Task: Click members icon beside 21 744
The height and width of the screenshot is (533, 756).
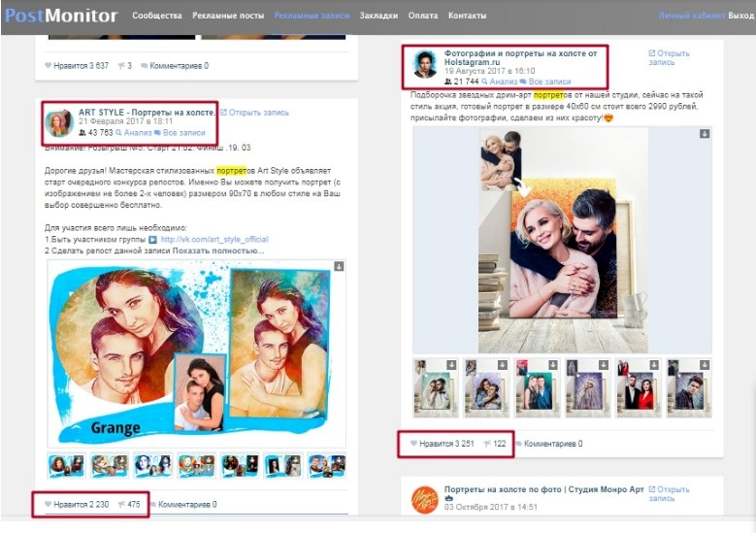Action: tap(448, 82)
